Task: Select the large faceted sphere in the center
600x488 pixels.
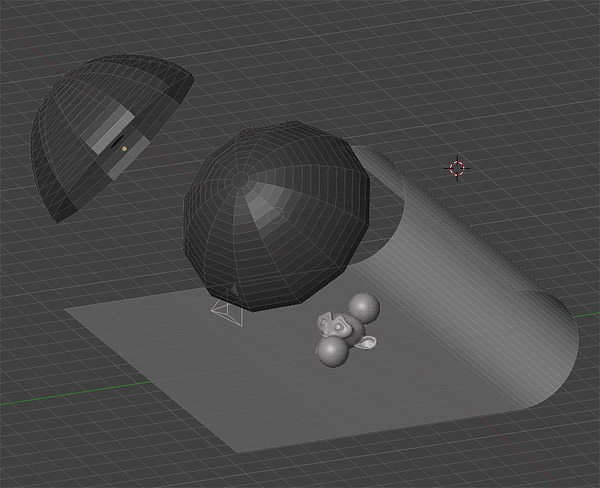Action: click(x=276, y=216)
